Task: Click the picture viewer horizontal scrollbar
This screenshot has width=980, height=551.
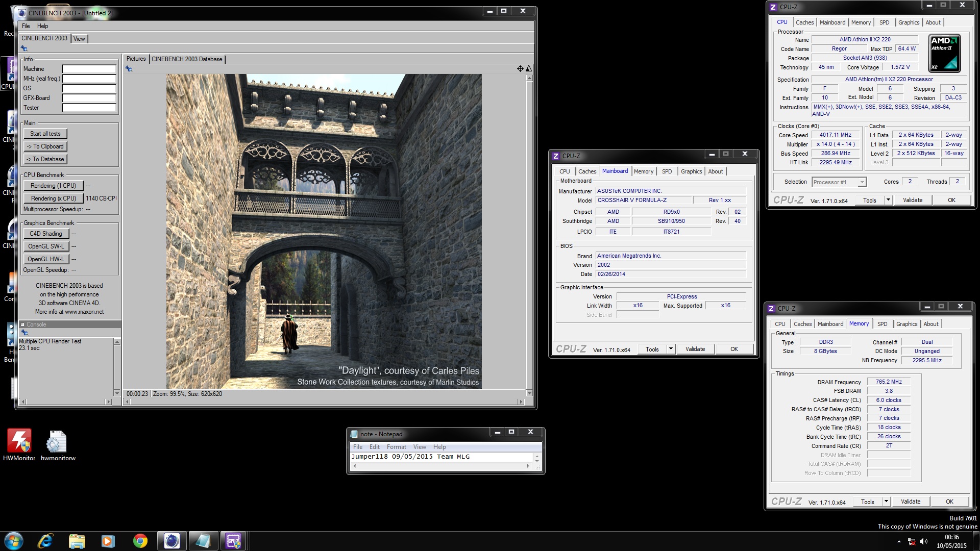Action: (x=324, y=402)
